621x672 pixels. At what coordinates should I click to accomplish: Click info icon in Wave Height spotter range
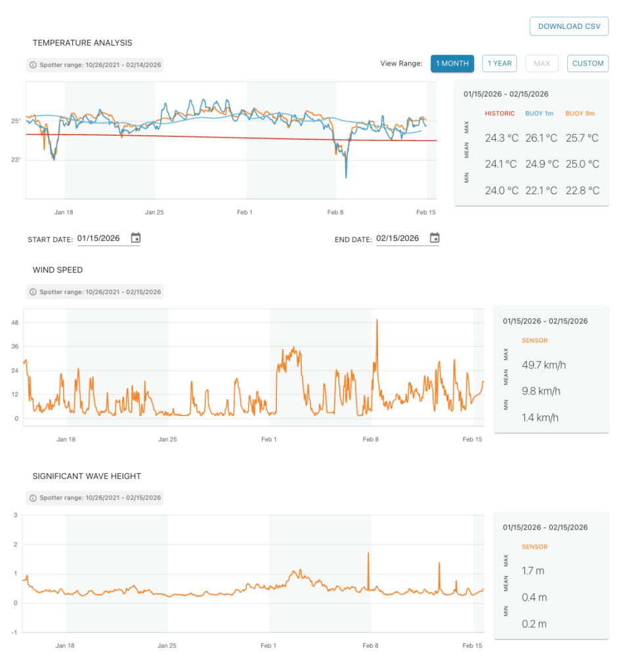click(x=33, y=498)
